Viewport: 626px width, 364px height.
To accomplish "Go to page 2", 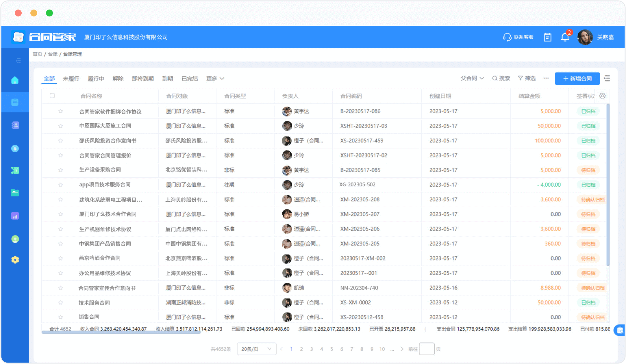I will 301,349.
